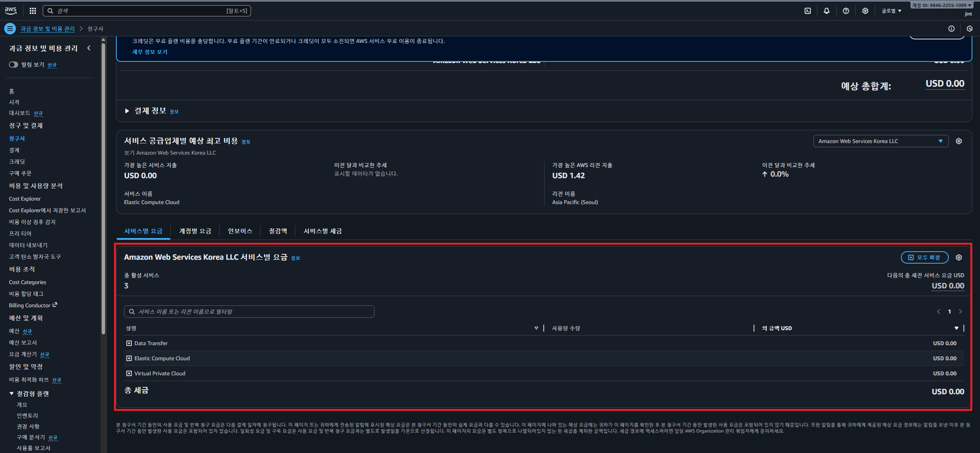Expand the Data Transfer row
The width and height of the screenshot is (980, 453).
[x=129, y=343]
